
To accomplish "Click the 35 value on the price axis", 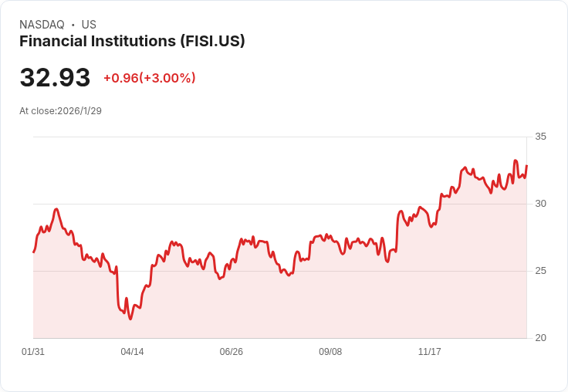I will tap(540, 137).
